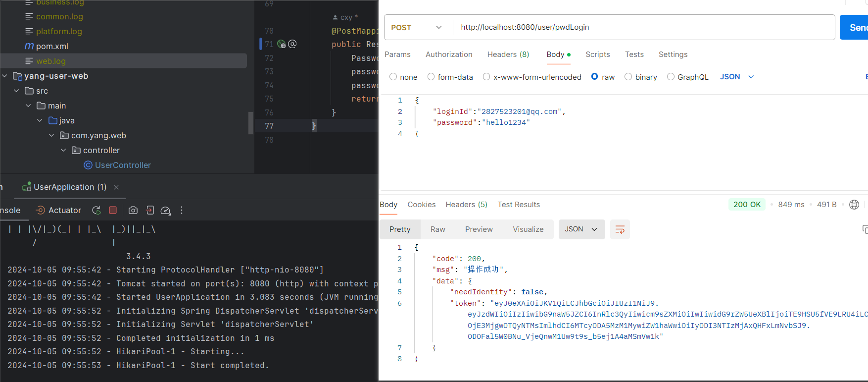Click the camera thread dump icon

[133, 210]
